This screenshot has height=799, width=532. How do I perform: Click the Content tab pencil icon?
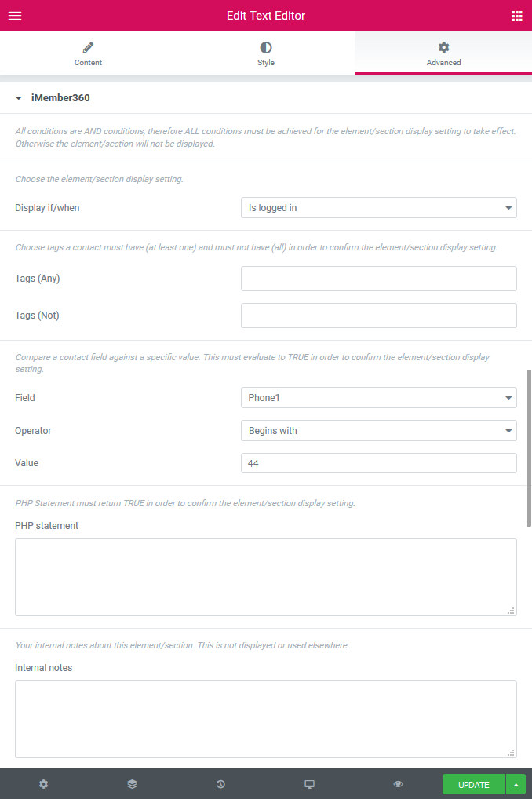[x=88, y=47]
